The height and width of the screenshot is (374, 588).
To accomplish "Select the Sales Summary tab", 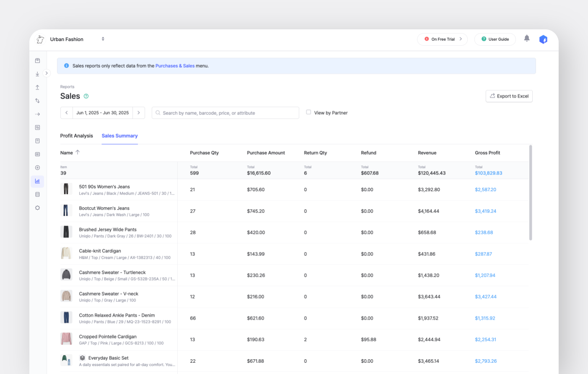I will (x=120, y=136).
